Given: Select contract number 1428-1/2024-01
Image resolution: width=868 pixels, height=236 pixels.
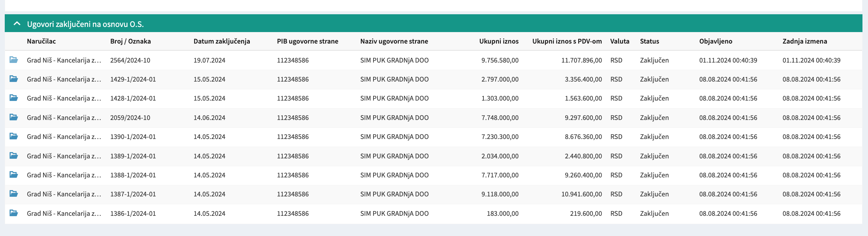Looking at the screenshot, I should point(133,98).
